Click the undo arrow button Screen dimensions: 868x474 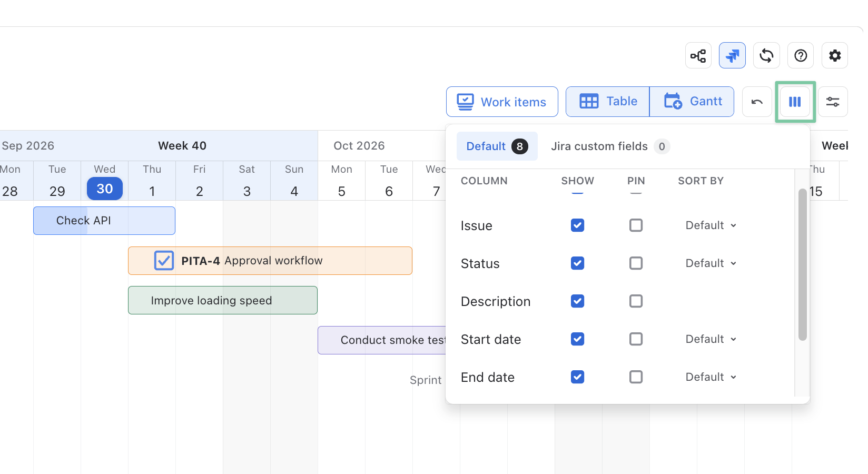click(757, 102)
